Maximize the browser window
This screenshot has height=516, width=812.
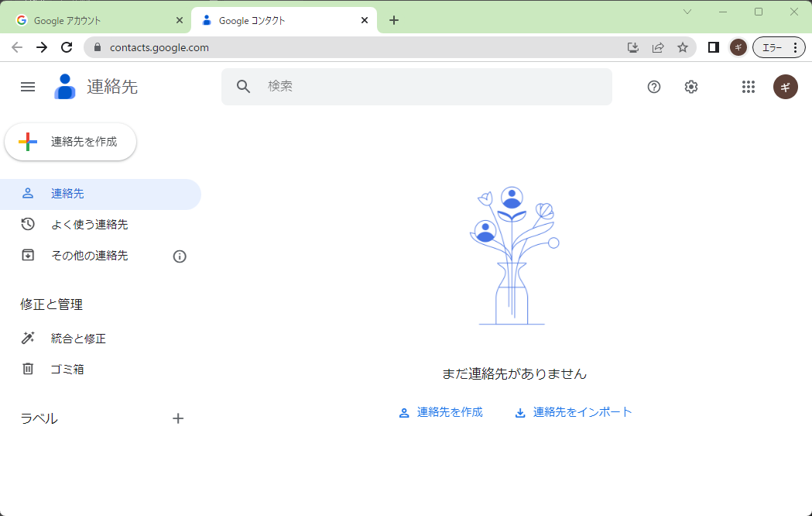(x=758, y=12)
